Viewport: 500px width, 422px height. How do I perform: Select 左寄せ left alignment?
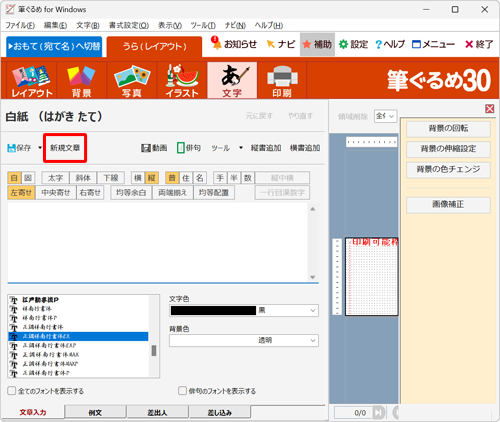tap(21, 192)
